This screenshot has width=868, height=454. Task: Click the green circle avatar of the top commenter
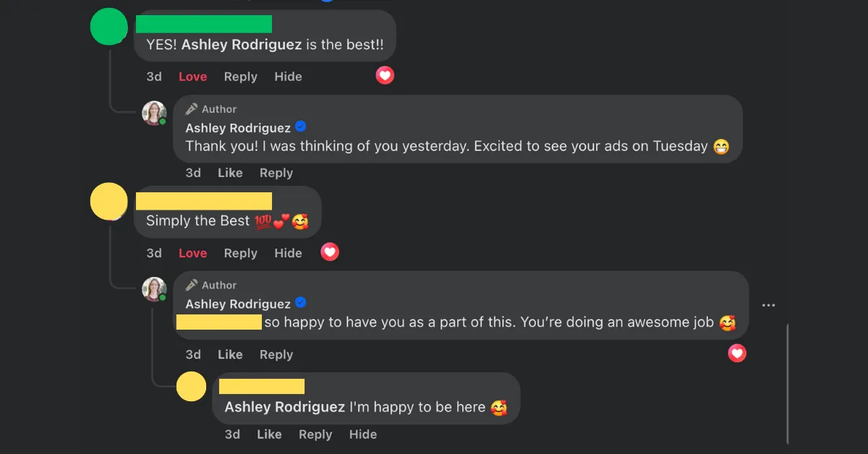point(109,26)
